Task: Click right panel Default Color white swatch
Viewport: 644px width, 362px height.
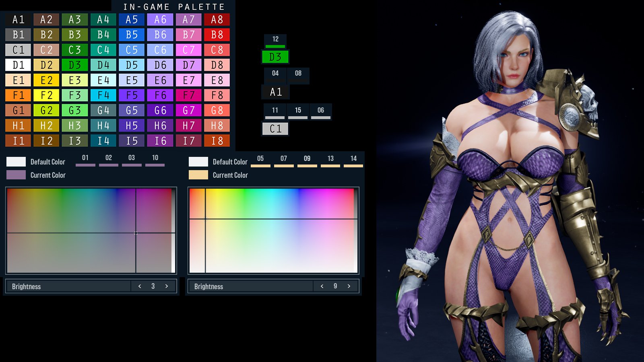Action: (198, 162)
